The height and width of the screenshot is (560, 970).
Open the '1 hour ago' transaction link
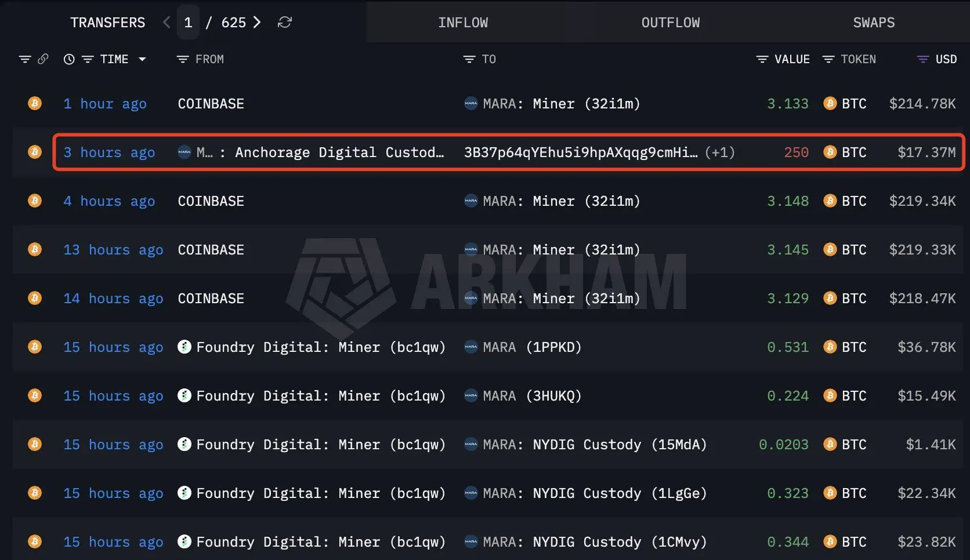point(105,104)
